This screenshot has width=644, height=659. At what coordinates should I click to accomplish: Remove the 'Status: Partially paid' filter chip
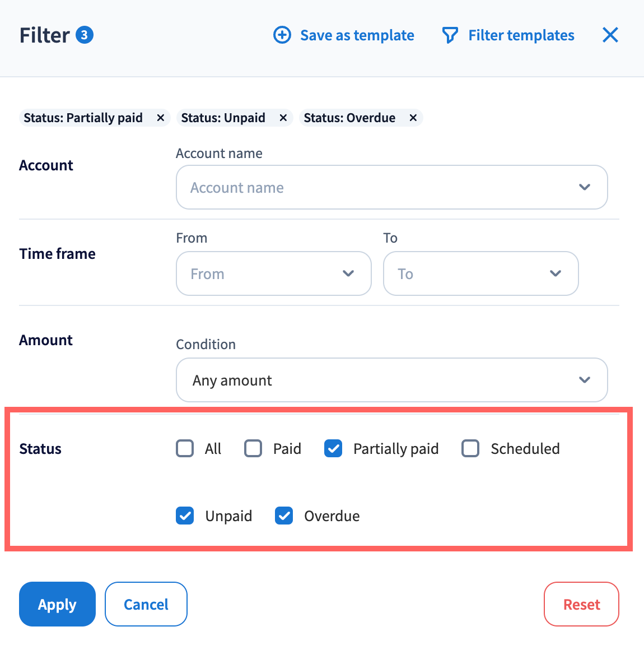[x=161, y=118]
